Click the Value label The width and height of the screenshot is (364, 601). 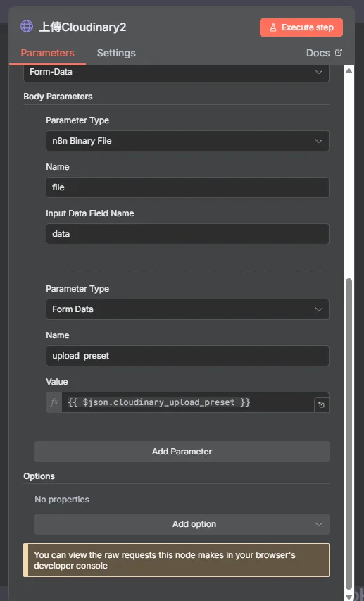pyautogui.click(x=57, y=382)
